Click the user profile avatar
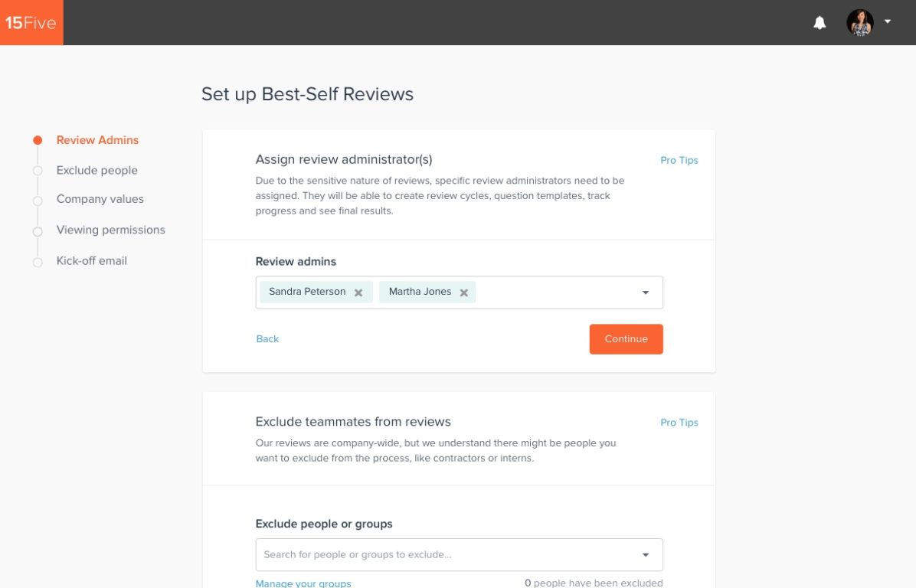This screenshot has height=588, width=916. click(x=859, y=23)
